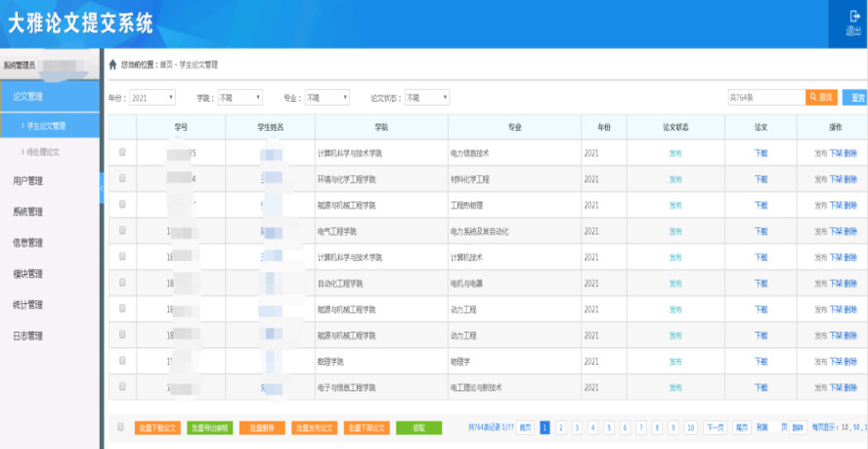Open 用户管理 in the sidebar

tap(28, 181)
